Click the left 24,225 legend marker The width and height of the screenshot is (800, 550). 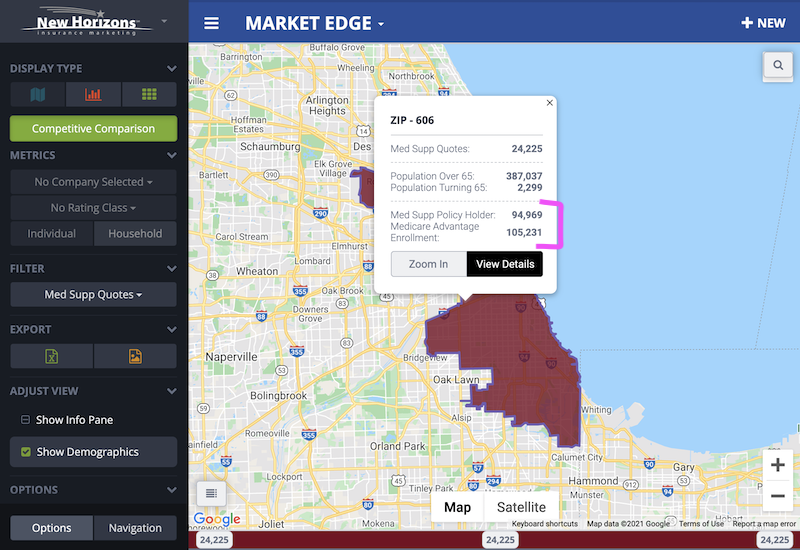point(214,540)
